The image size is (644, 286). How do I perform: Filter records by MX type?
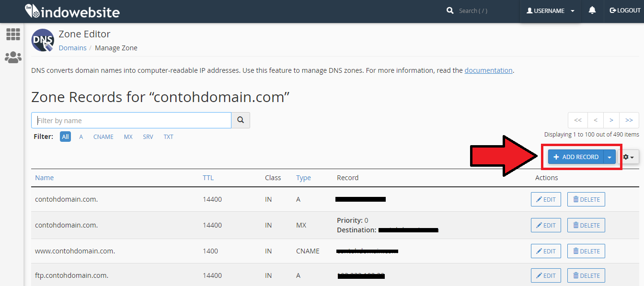tap(128, 137)
